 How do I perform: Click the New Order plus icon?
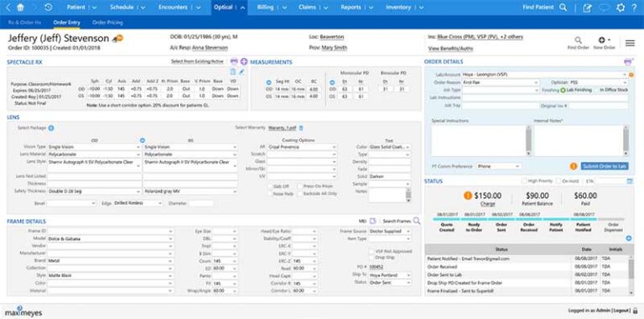coord(603,40)
